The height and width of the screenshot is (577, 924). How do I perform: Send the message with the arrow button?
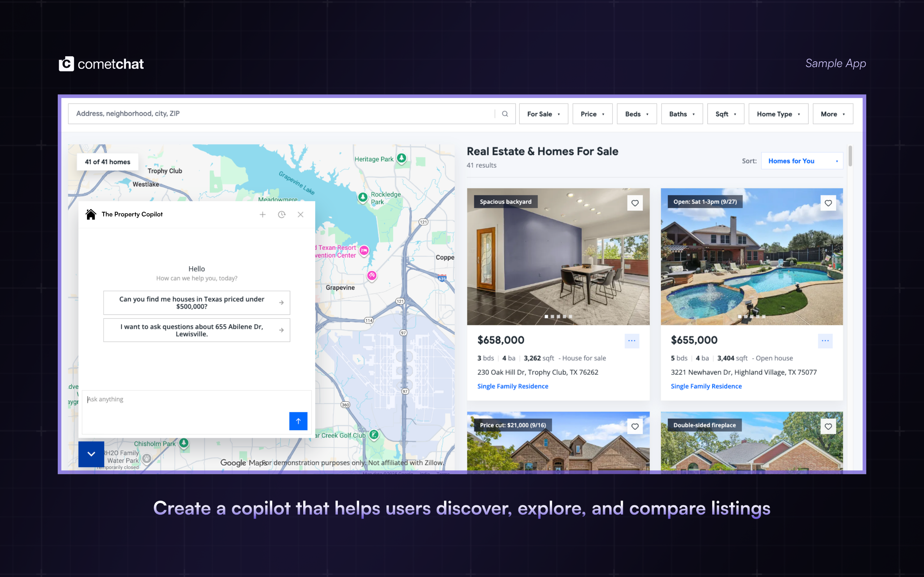pyautogui.click(x=298, y=421)
